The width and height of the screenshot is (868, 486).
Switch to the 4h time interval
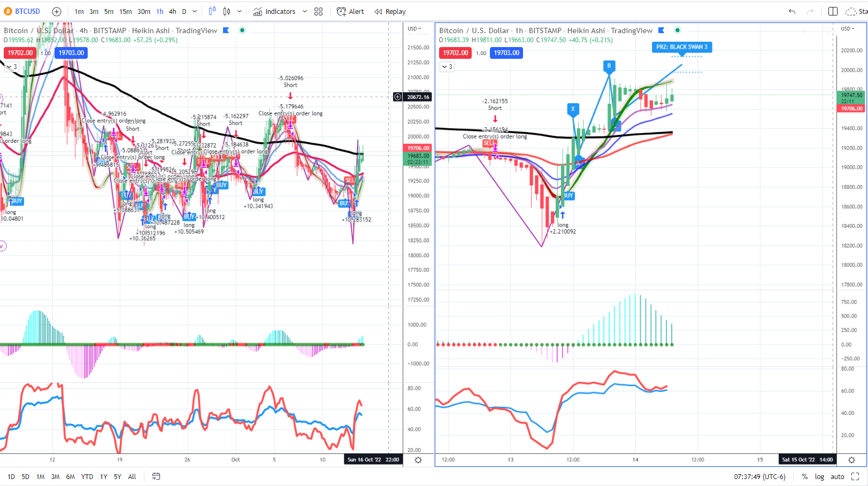click(173, 11)
